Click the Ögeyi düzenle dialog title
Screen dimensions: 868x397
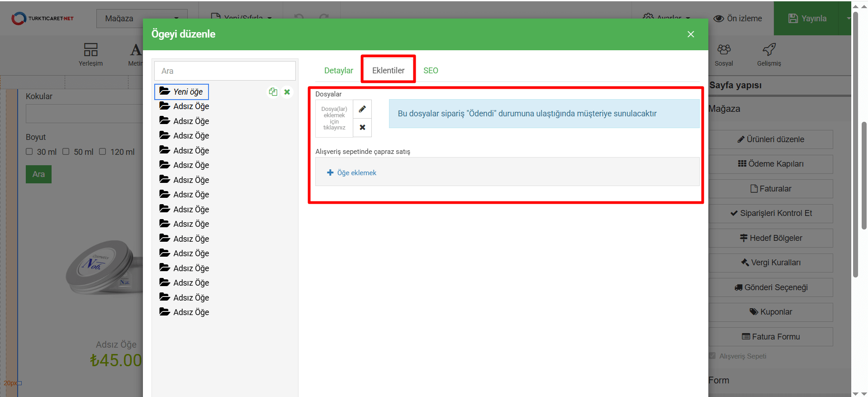pyautogui.click(x=183, y=34)
